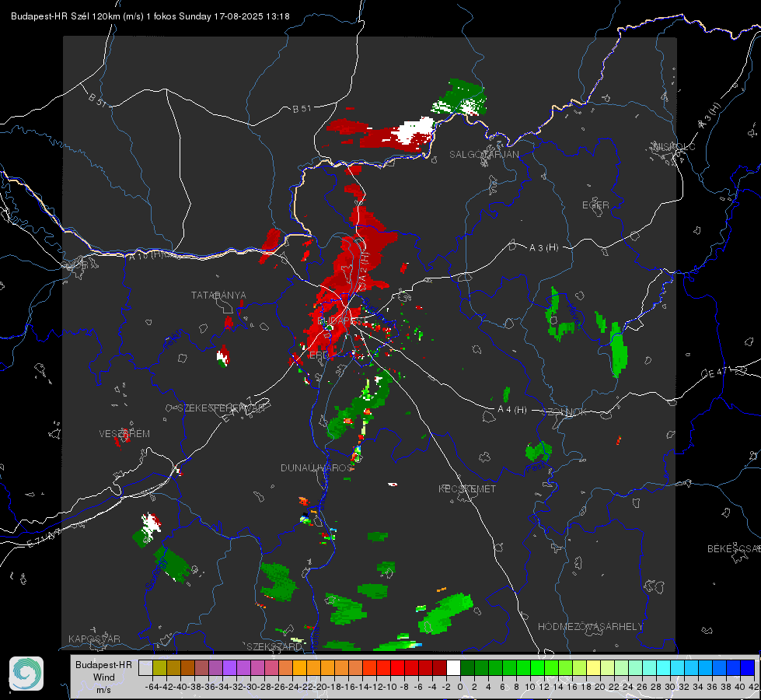Click the '-64' value on the legend scale
The image size is (761, 700).
click(x=152, y=687)
